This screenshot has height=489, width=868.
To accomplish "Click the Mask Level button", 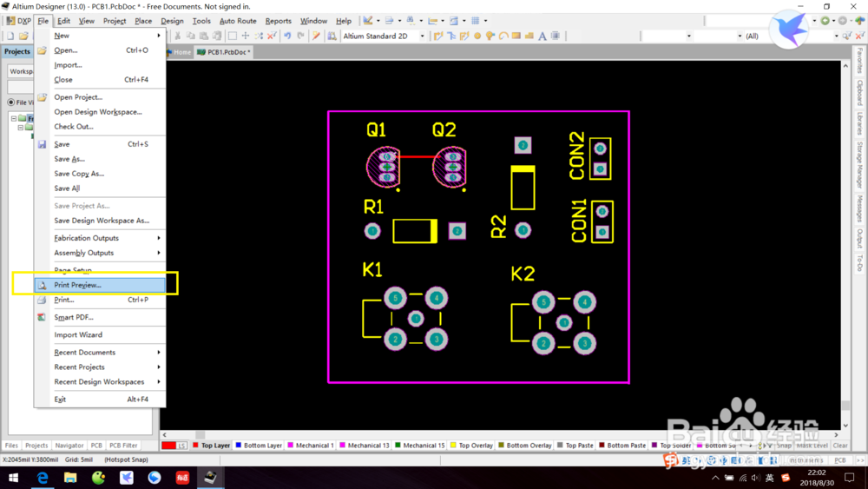I will (812, 446).
